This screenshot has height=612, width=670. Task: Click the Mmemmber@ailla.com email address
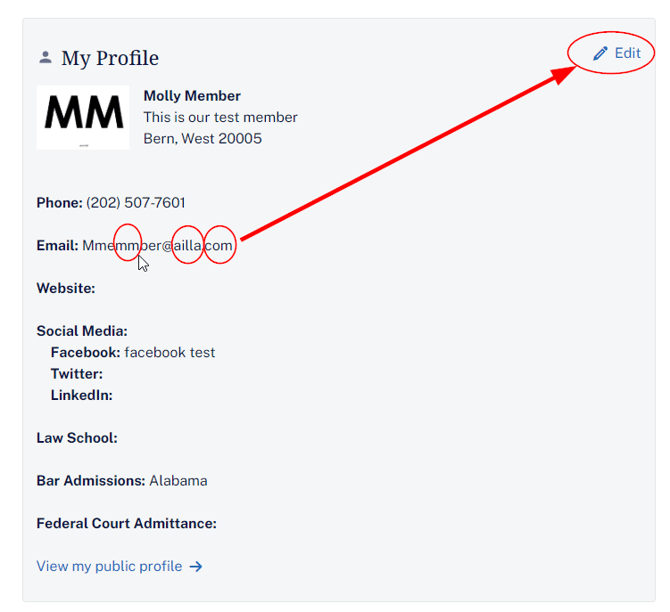point(157,245)
